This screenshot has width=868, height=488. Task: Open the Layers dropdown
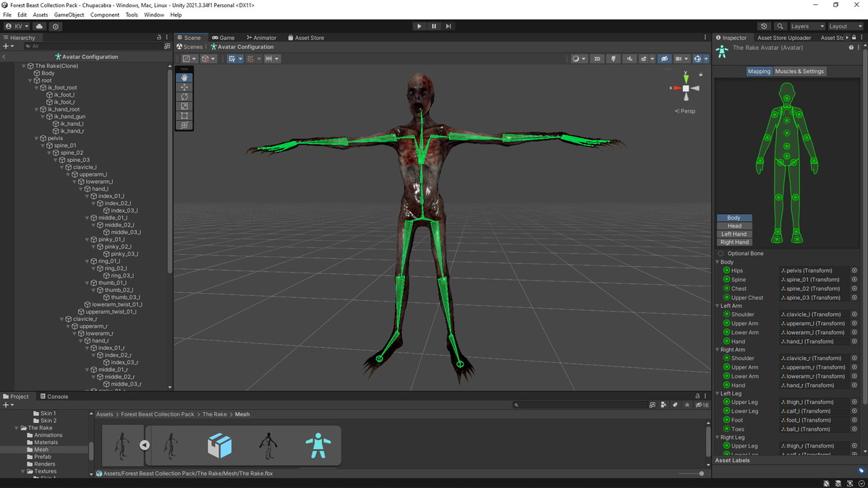click(x=807, y=26)
